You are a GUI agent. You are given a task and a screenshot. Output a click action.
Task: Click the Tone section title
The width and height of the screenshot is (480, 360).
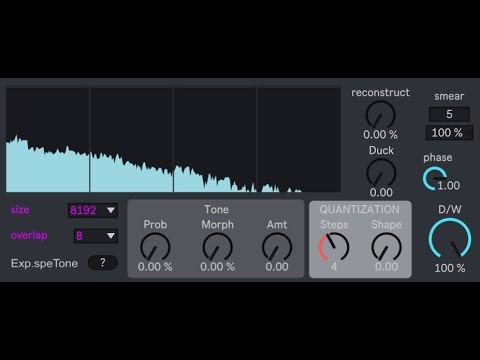click(x=216, y=209)
